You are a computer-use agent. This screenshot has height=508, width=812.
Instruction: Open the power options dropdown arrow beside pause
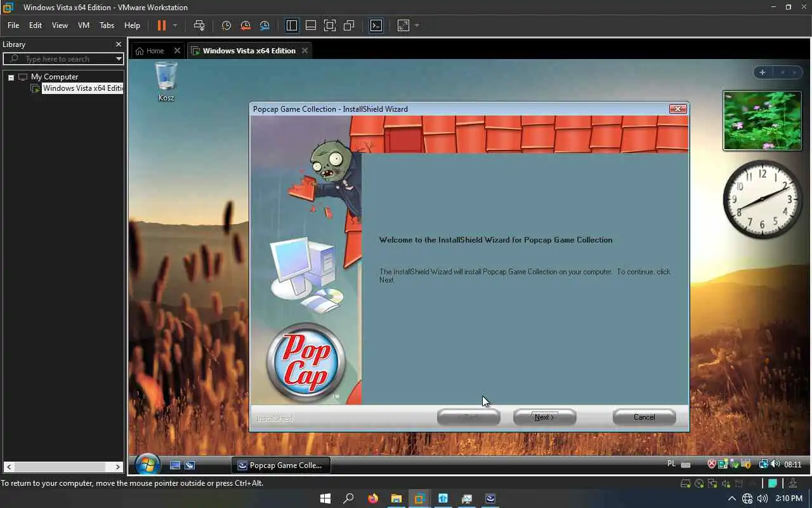pos(175,25)
